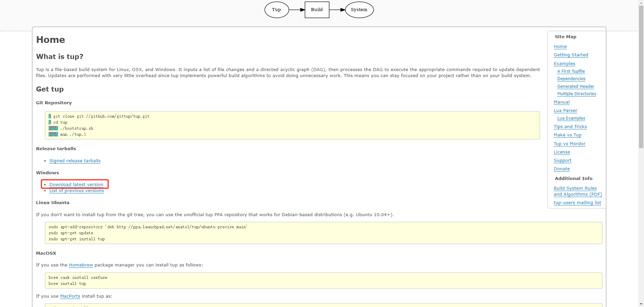Open the tup-users mailing list
Image resolution: width=644 pixels, height=307 pixels.
point(577,203)
